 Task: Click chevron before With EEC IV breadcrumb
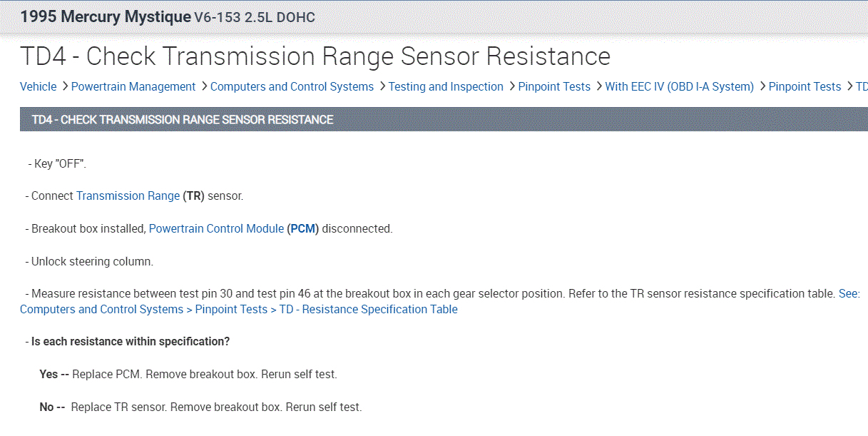pos(598,86)
